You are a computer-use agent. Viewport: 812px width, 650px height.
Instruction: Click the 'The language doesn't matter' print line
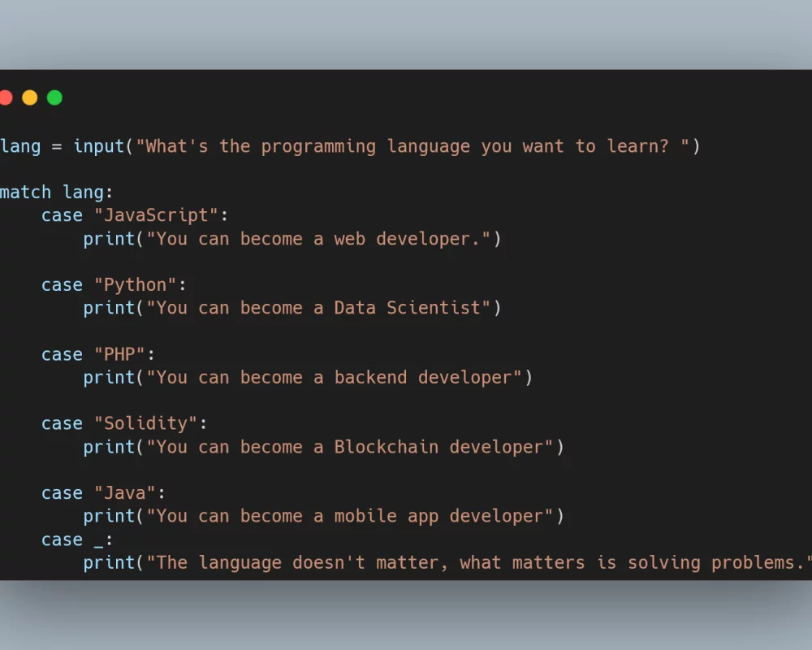[x=447, y=563]
